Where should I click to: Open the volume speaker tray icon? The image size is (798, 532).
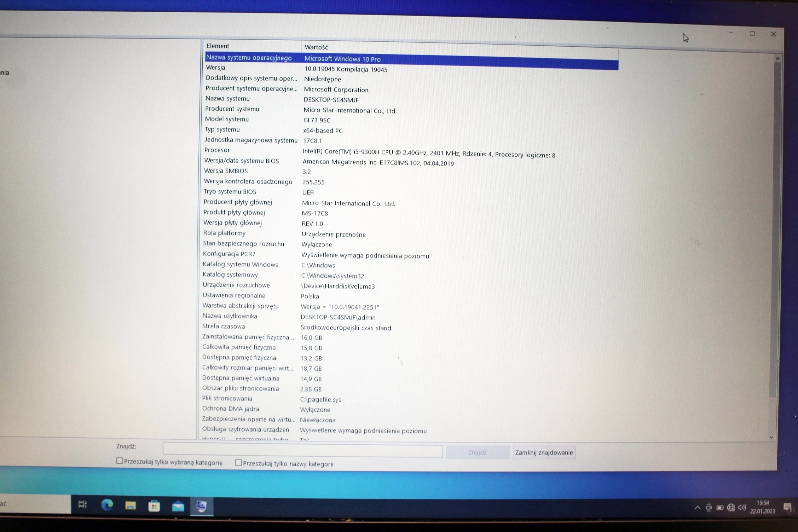[x=742, y=508]
